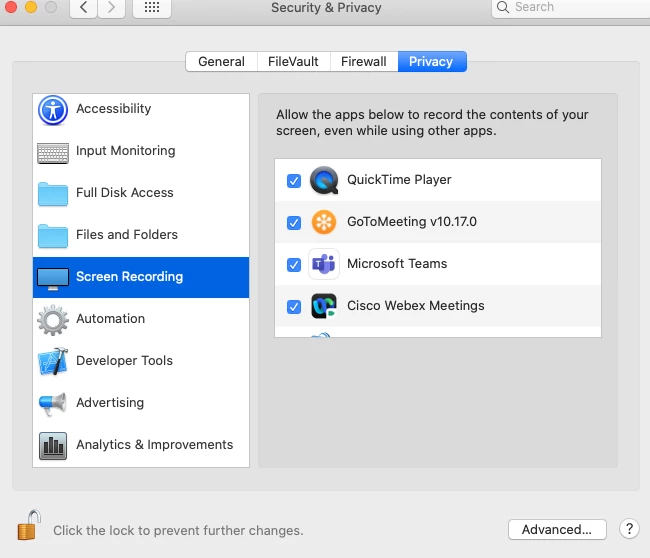The image size is (650, 558).
Task: Click the Cisco Webex Meetings app icon
Action: pos(324,306)
